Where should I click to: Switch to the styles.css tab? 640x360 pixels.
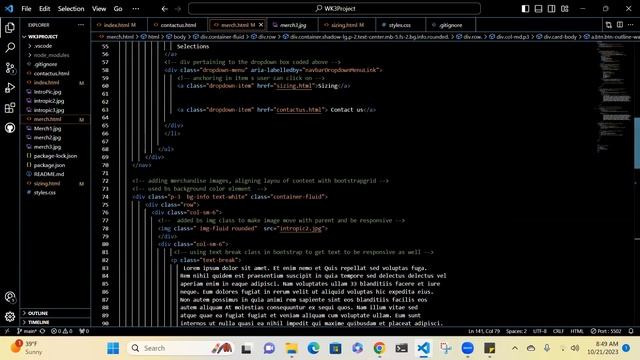(400, 25)
